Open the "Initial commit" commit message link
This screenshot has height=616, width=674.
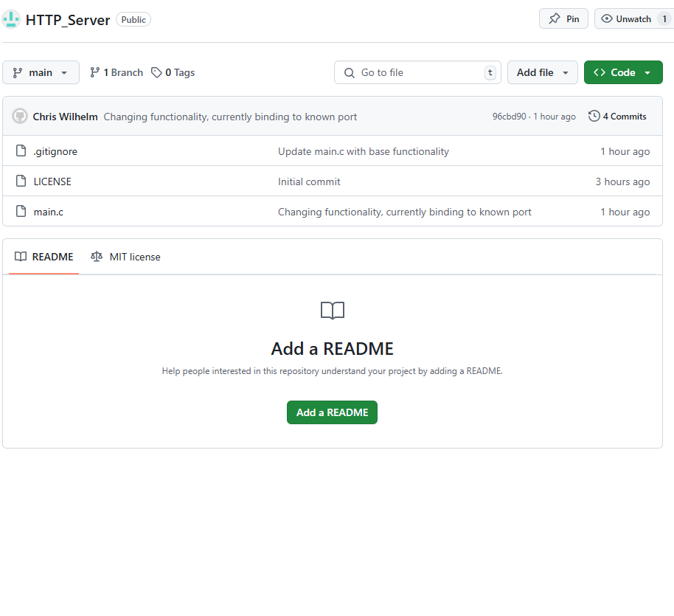point(309,181)
